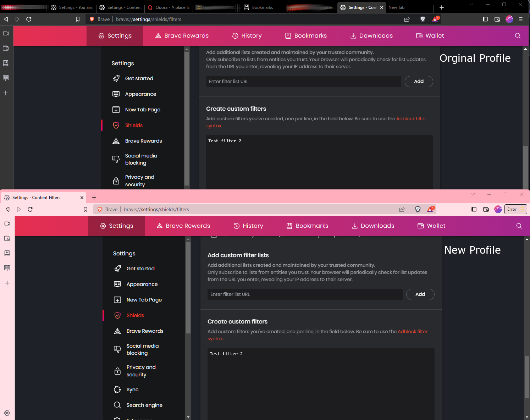
Task: Toggle the side panel icon in toolbar
Action: [x=485, y=19]
